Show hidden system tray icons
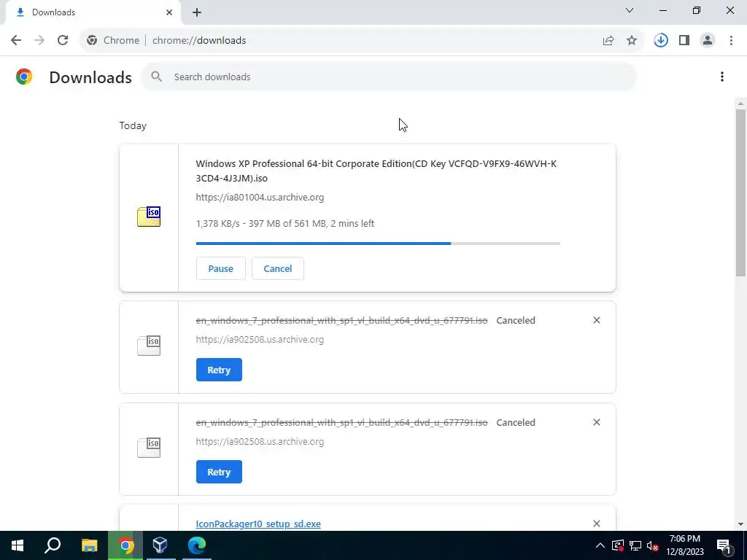This screenshot has height=560, width=747. 600,545
